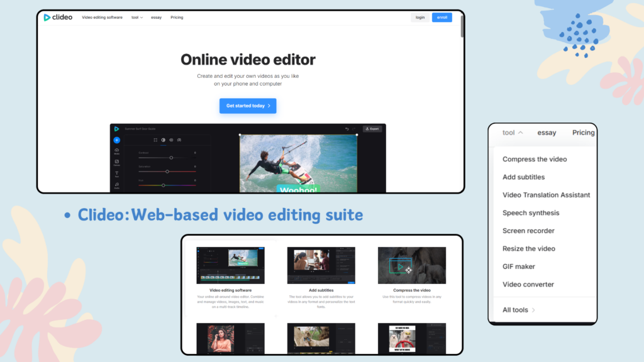644x362 pixels.
Task: Click the Clideo logo in header
Action: [x=58, y=17]
